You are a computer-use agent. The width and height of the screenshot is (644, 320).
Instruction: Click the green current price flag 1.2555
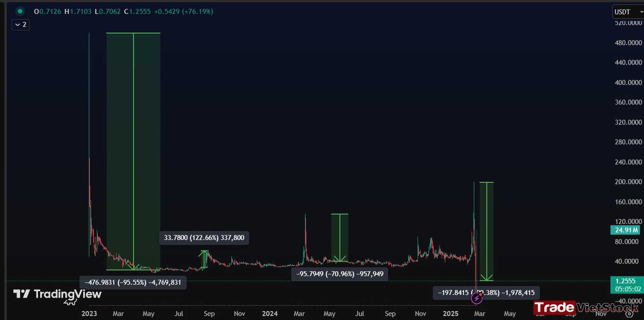(626, 281)
